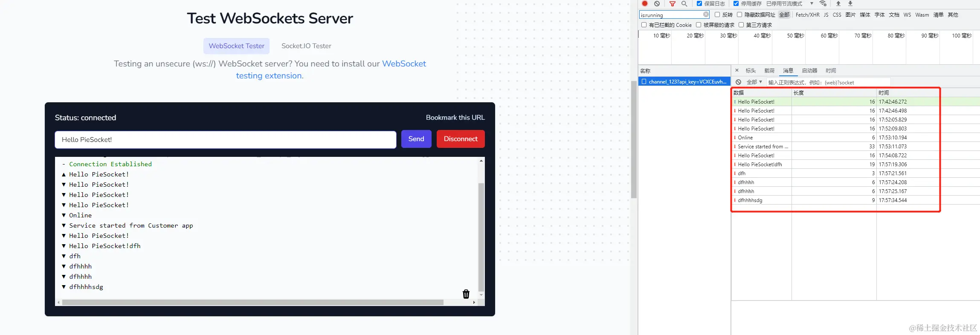980x335 pixels.
Task: Click the 数据 column header
Action: [x=762, y=92]
